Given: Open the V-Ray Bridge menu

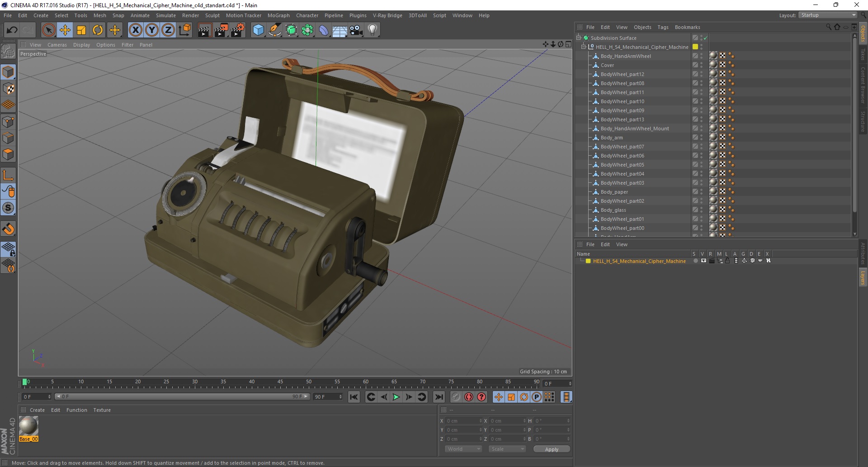Looking at the screenshot, I should 387,15.
